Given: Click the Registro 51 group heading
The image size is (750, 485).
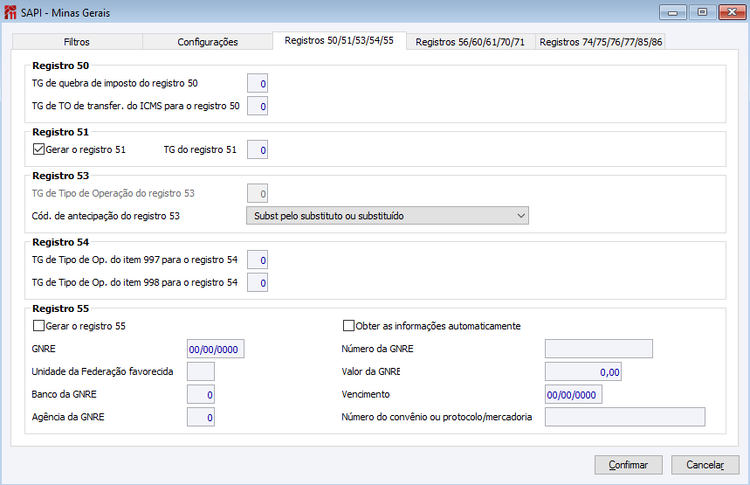Looking at the screenshot, I should point(61,132).
